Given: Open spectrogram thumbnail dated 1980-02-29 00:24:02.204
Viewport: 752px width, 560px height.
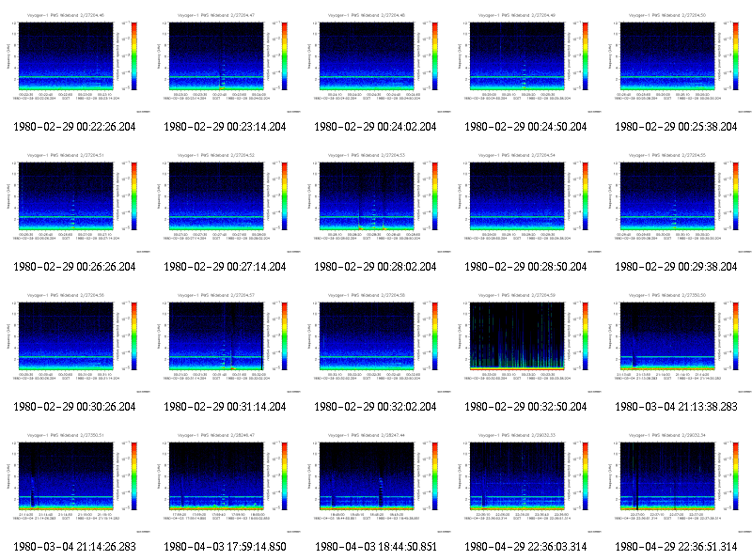Looking at the screenshot, I should tap(376, 62).
